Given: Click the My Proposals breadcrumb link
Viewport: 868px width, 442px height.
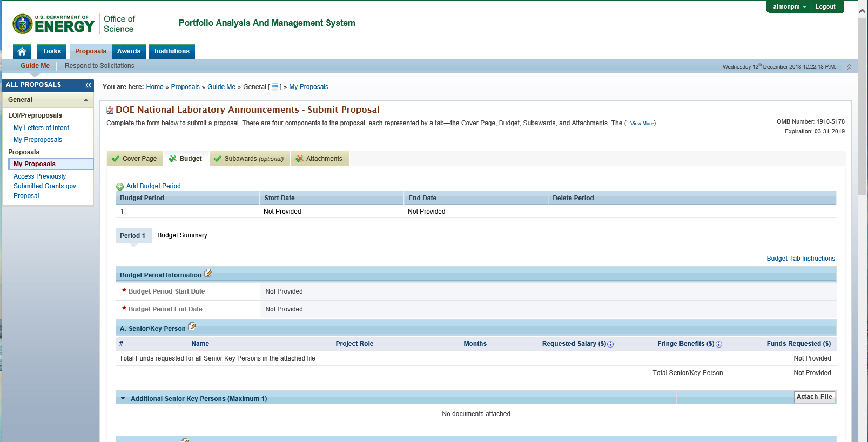Looking at the screenshot, I should (308, 87).
